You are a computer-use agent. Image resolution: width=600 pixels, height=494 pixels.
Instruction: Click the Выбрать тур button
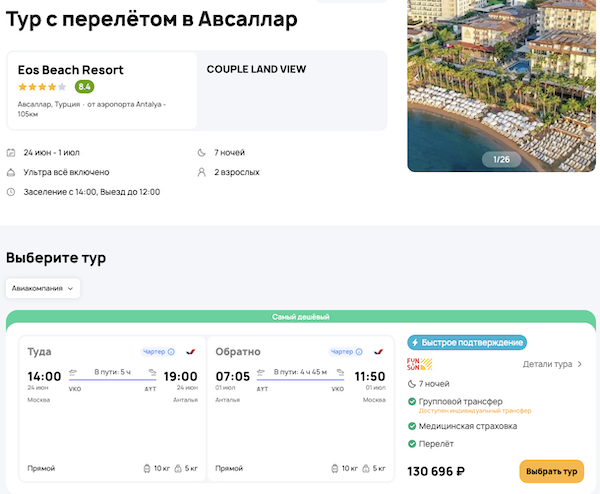[x=551, y=470]
